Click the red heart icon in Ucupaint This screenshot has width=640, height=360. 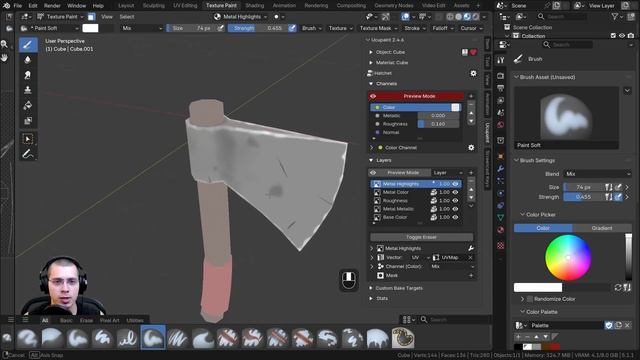coord(473,52)
